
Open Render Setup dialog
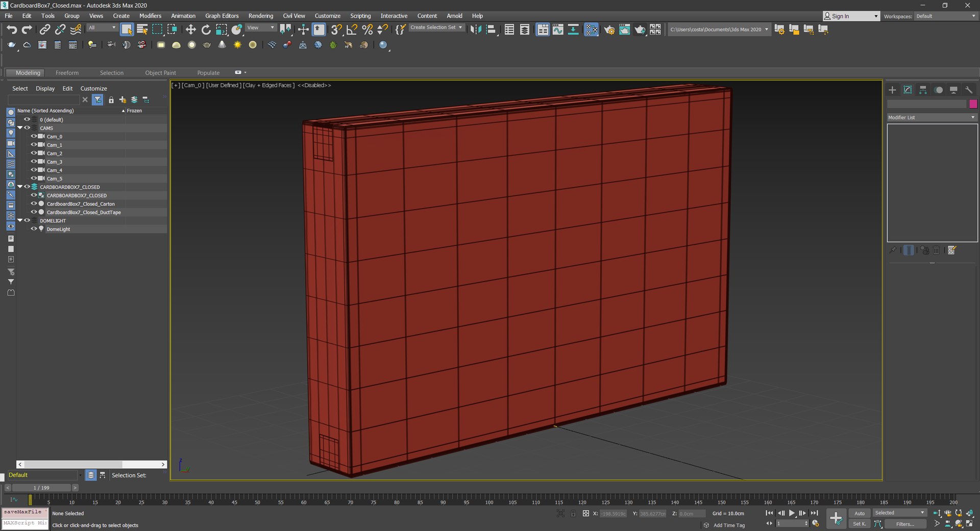pyautogui.click(x=609, y=30)
